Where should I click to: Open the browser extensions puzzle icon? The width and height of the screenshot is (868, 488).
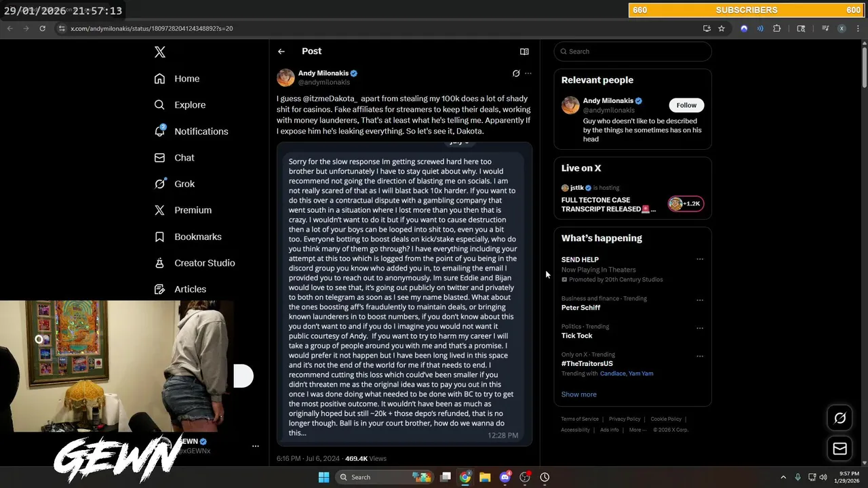click(x=777, y=28)
